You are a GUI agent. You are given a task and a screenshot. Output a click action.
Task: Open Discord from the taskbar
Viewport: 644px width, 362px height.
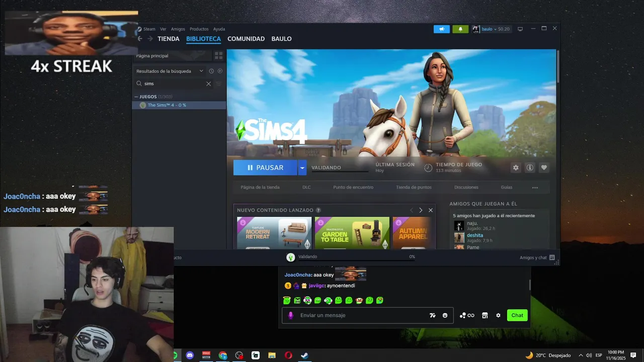pos(190,355)
